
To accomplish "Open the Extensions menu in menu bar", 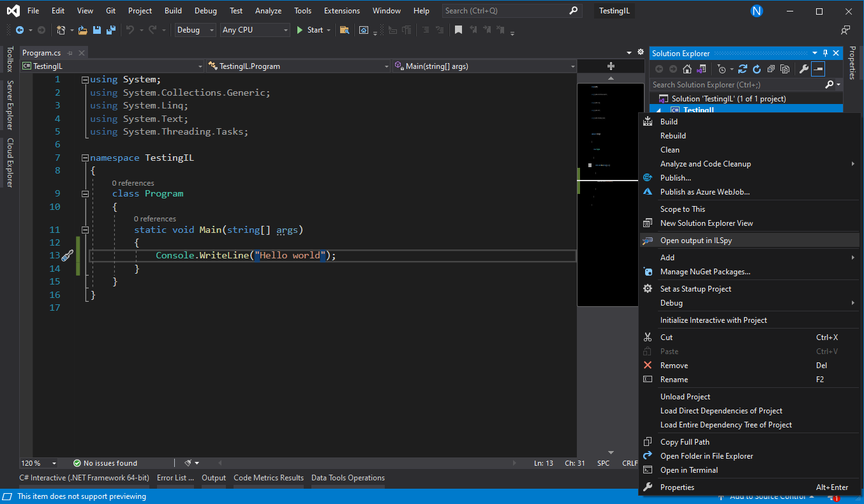I will coord(341,11).
